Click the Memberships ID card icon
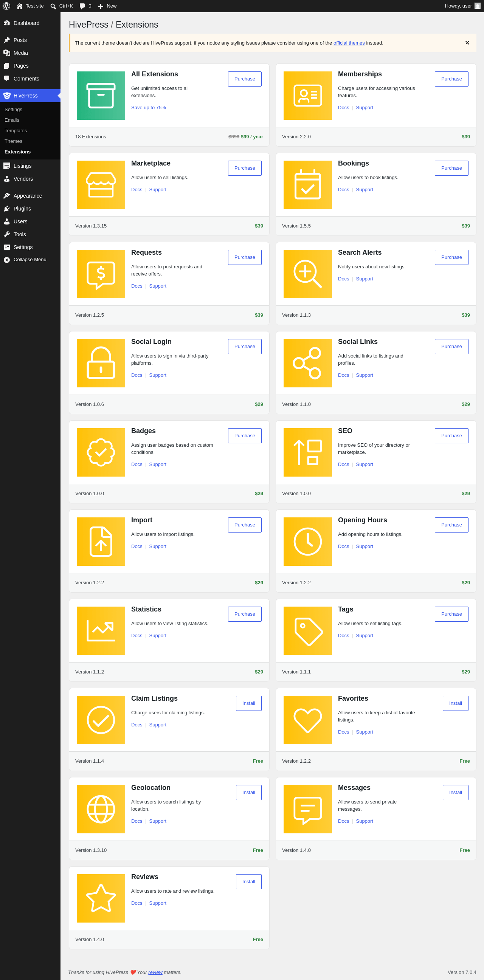 click(308, 96)
